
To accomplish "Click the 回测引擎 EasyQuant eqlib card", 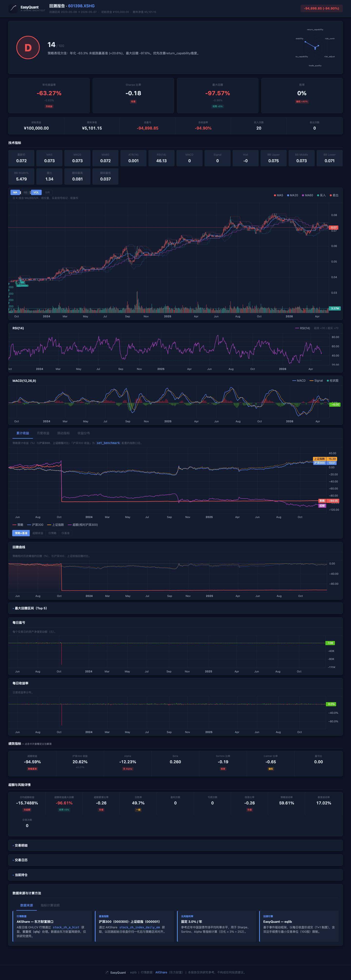I will pos(299,926).
